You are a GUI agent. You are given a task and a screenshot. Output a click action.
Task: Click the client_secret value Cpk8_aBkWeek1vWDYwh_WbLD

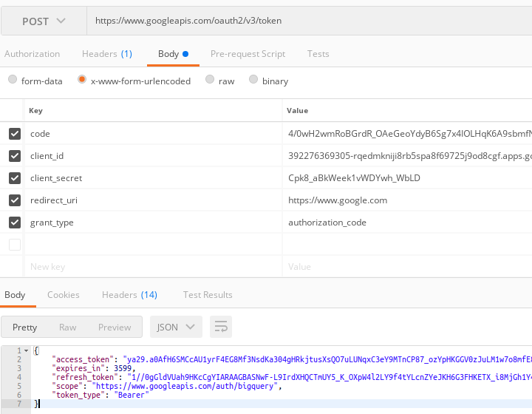(x=407, y=178)
